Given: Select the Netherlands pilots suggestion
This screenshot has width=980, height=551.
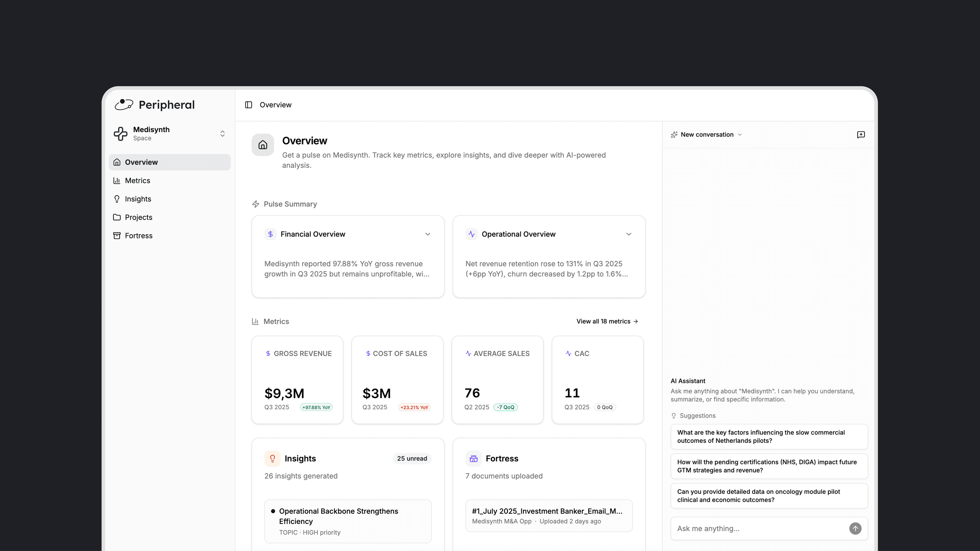Looking at the screenshot, I should pos(769,436).
